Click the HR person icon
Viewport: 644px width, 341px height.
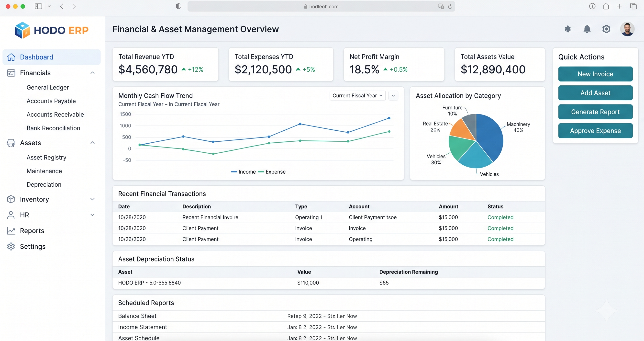coord(11,215)
